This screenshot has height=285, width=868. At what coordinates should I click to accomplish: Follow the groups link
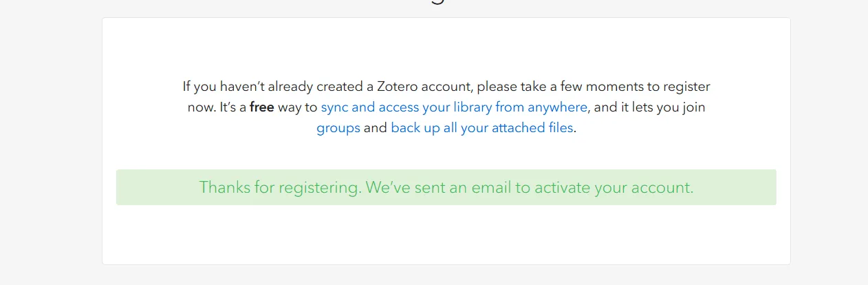pyautogui.click(x=338, y=128)
